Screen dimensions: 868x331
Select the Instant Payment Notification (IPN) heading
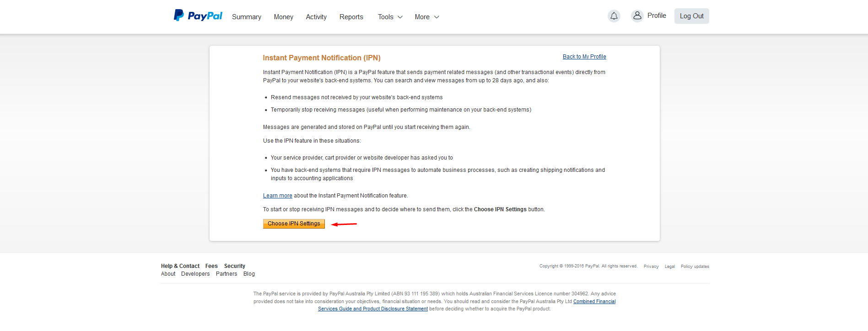point(322,58)
